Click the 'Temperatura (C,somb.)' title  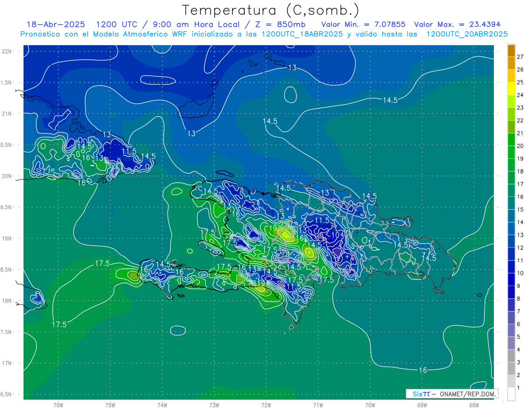(271, 11)
